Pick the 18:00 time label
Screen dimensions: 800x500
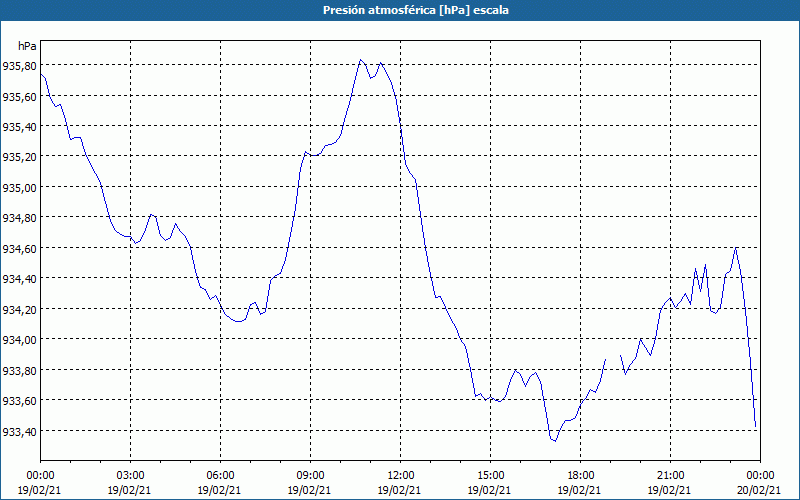tap(580, 476)
